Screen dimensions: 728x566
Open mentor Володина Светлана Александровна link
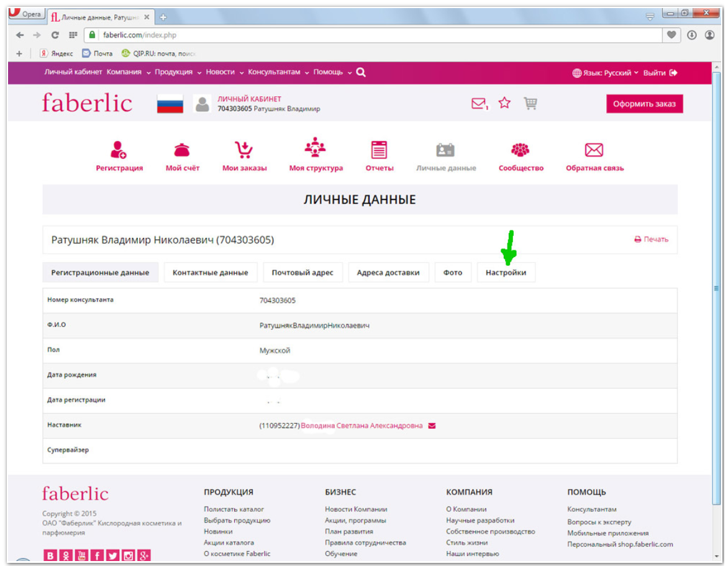pyautogui.click(x=362, y=426)
